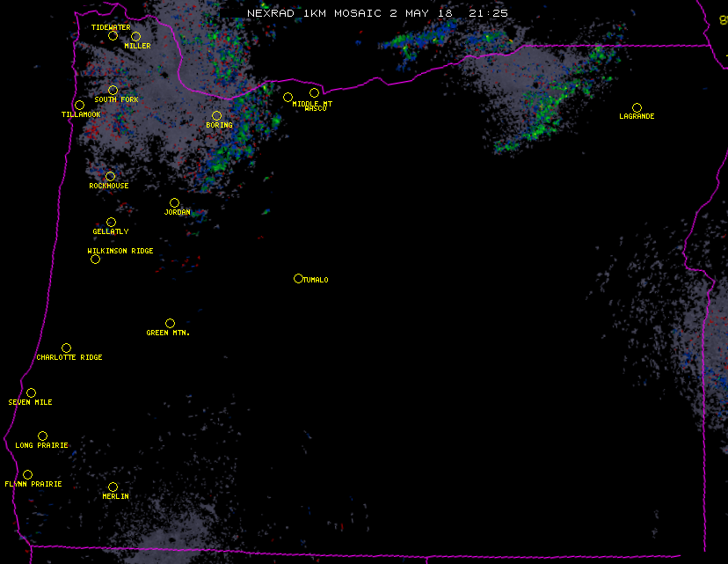Viewport: 728px width, 564px height.
Task: Click the Merlin station circle marker
Action: tap(113, 487)
